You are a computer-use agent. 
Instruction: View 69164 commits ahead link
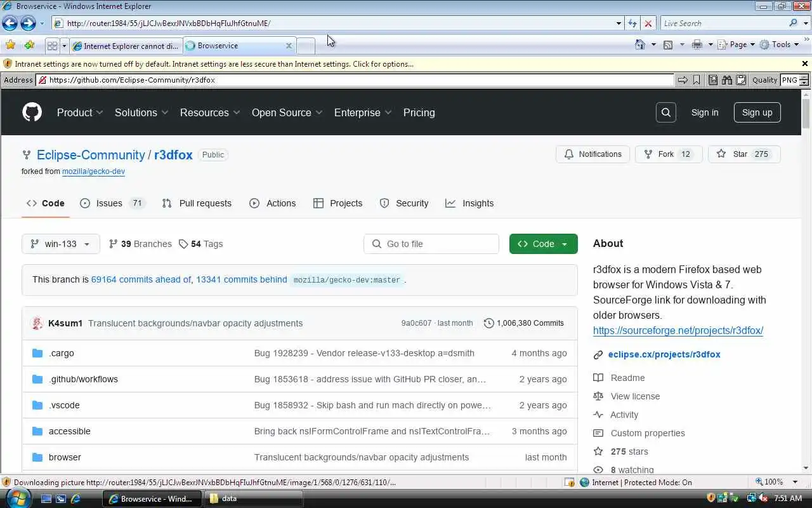(x=141, y=279)
